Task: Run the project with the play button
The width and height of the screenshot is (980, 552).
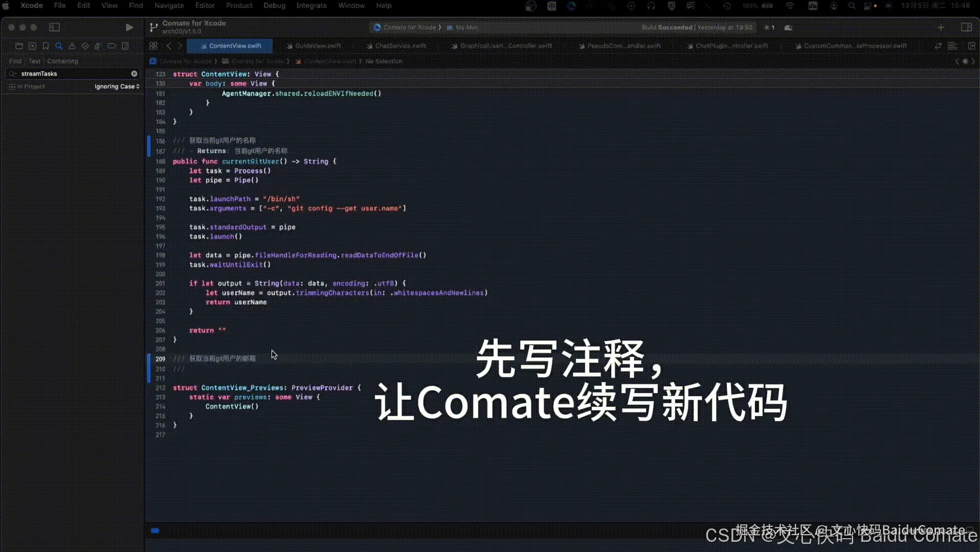Action: click(129, 27)
